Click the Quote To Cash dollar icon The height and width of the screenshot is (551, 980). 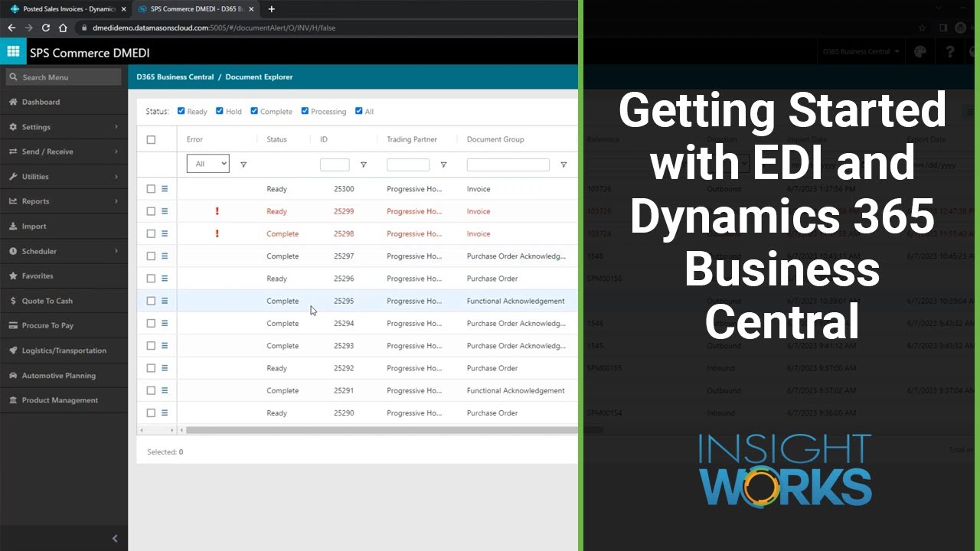[14, 301]
